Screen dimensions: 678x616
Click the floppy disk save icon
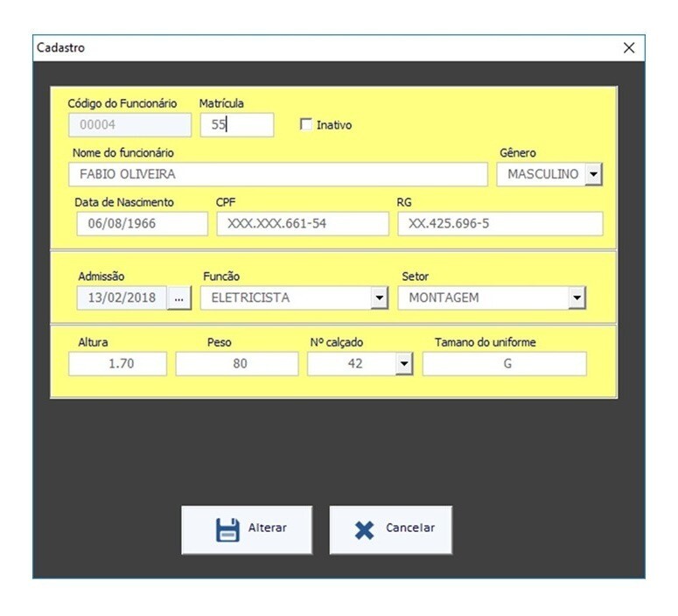227,530
